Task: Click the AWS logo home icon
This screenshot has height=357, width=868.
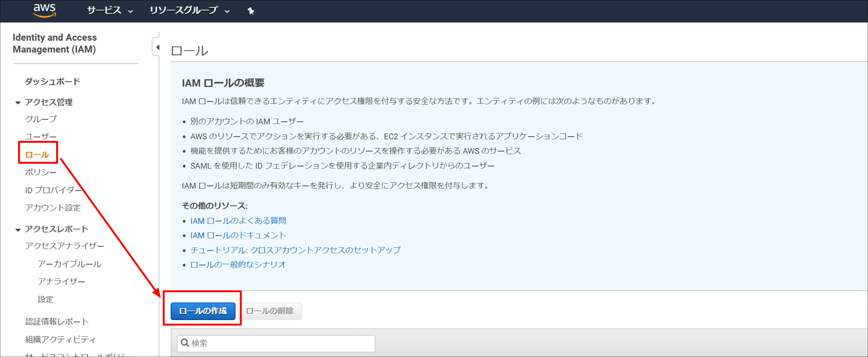Action: [x=44, y=10]
